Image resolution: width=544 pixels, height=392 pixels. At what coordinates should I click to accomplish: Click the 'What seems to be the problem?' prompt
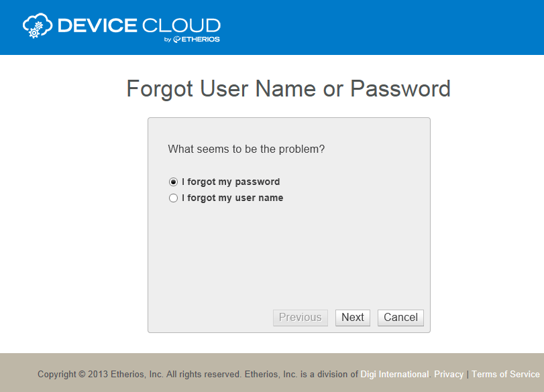(x=246, y=149)
